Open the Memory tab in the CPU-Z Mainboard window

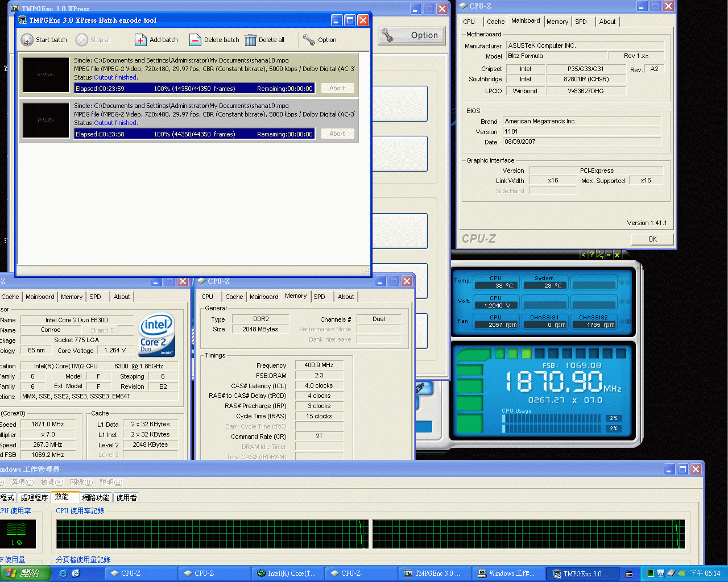[x=557, y=22]
